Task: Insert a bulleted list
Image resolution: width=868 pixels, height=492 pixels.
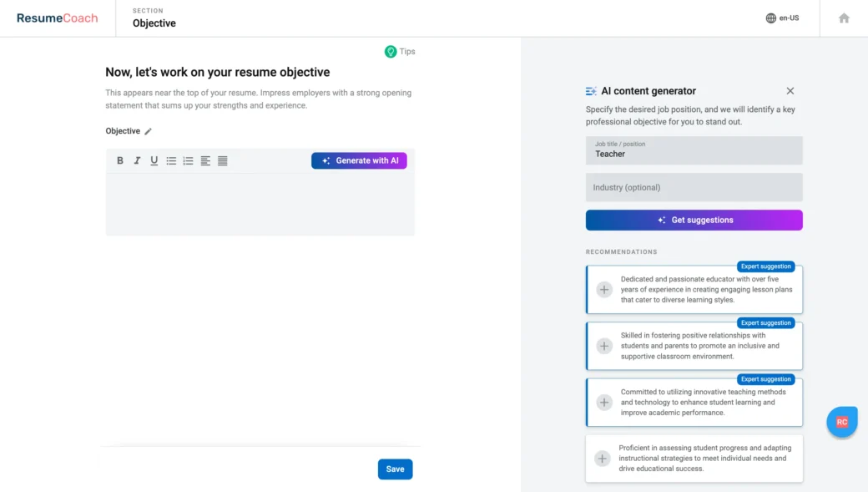Action: (x=171, y=160)
